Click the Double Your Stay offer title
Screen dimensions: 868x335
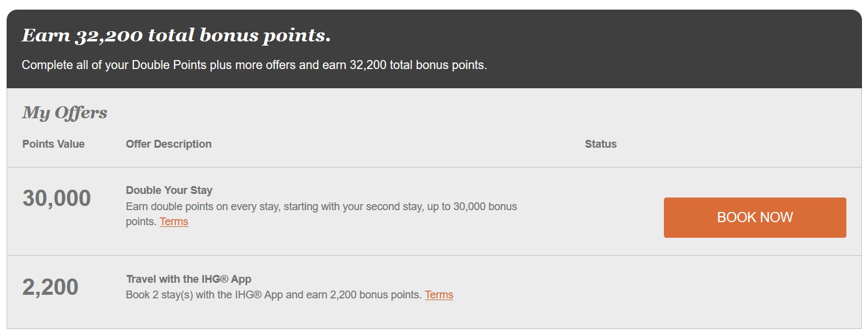169,190
